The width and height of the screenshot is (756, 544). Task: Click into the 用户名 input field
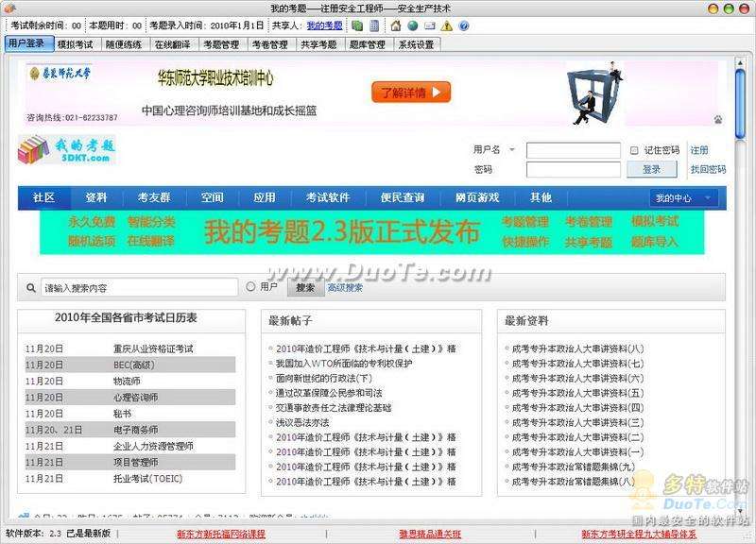click(x=574, y=150)
